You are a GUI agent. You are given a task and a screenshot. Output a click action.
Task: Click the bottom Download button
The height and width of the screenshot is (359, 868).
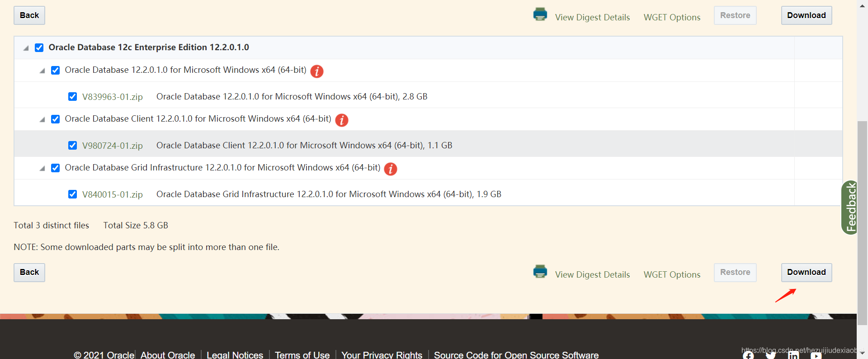[807, 272]
